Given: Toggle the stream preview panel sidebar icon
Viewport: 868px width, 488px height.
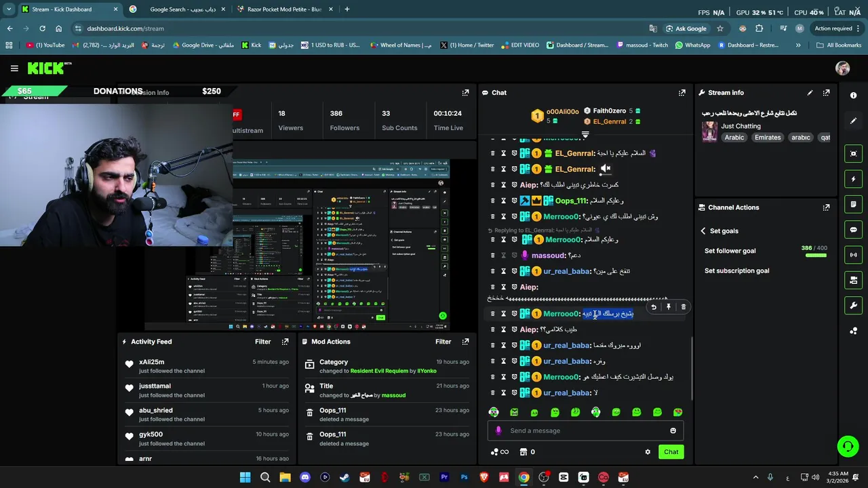Looking at the screenshot, I should tap(853, 154).
